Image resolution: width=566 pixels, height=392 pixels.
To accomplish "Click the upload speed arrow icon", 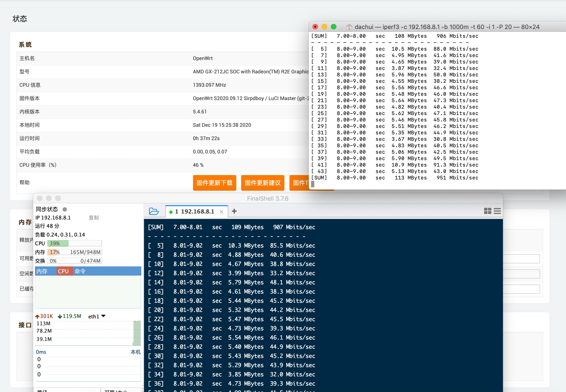I will 37,316.
